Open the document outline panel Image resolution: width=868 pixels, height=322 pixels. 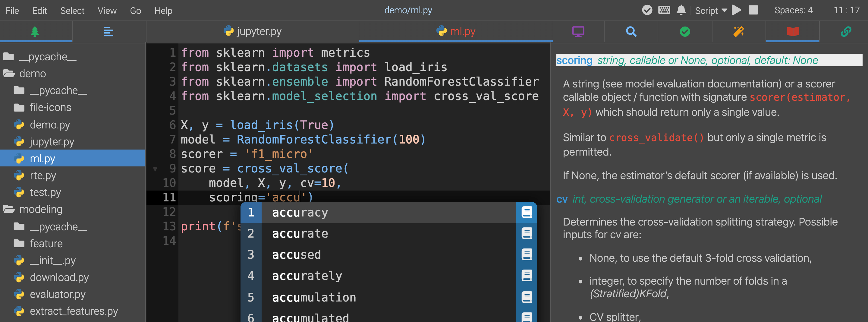(108, 31)
